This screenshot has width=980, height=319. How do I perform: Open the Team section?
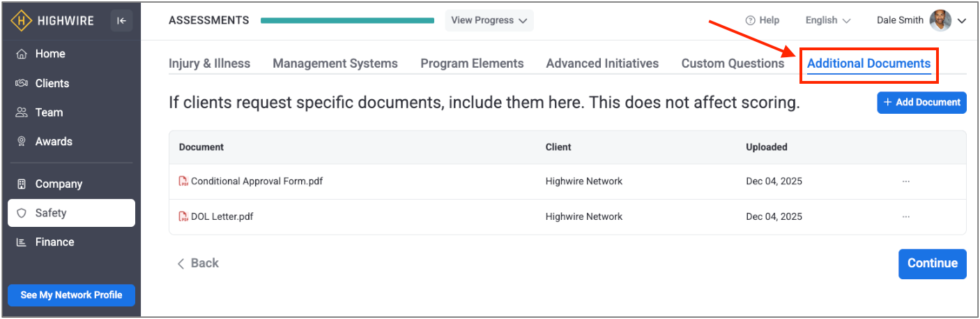pos(49,112)
